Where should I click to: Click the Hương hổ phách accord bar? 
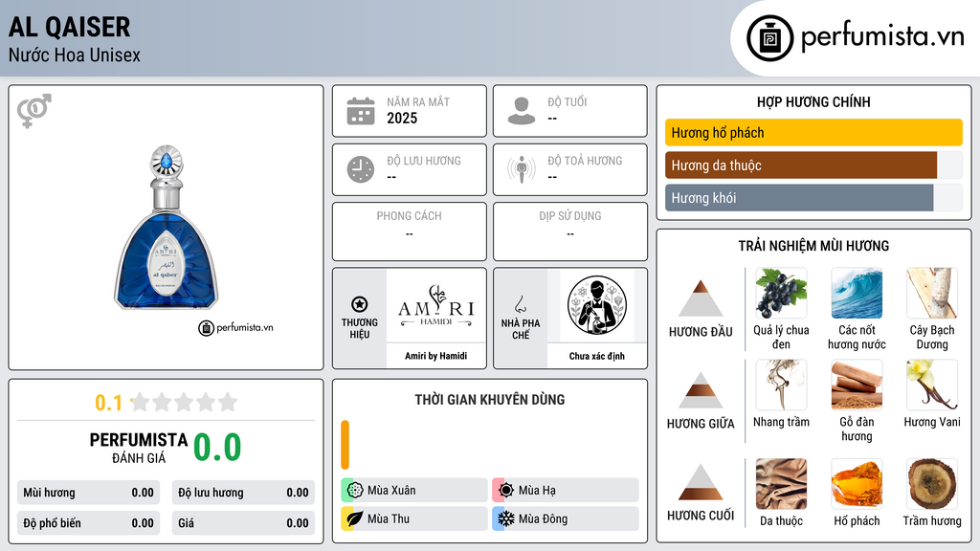(813, 132)
